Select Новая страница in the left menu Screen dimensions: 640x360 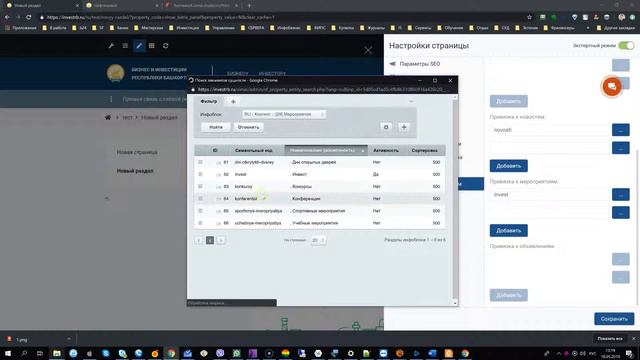[x=137, y=152]
